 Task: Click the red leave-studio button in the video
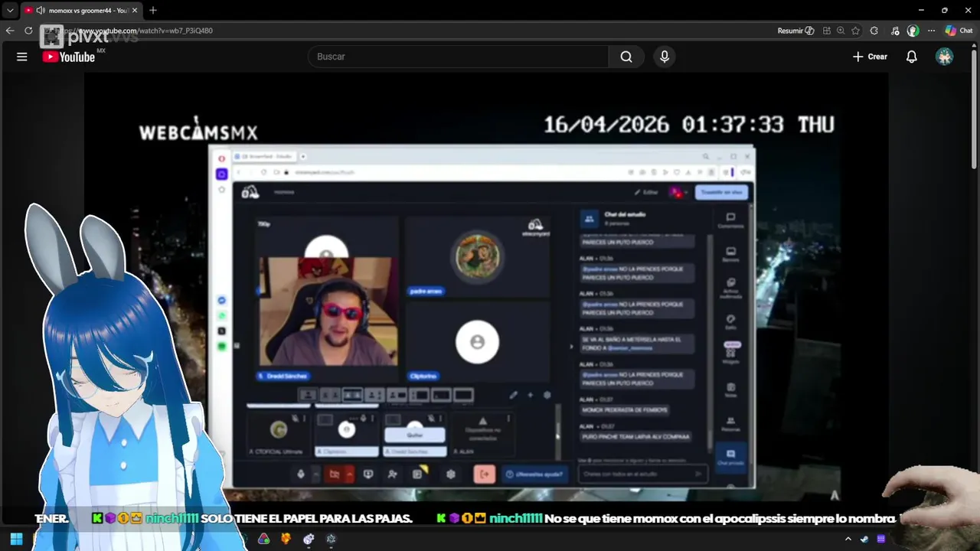click(x=484, y=474)
